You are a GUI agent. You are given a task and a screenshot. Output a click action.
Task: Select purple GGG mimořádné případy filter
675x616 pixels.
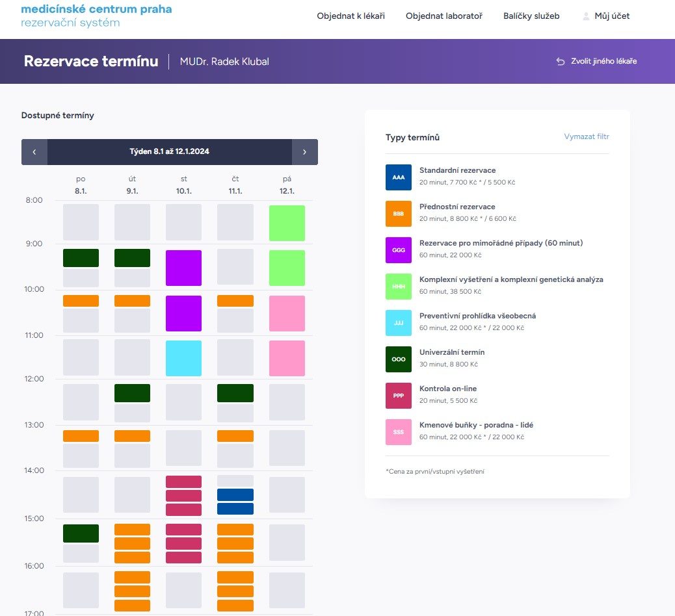click(x=399, y=250)
